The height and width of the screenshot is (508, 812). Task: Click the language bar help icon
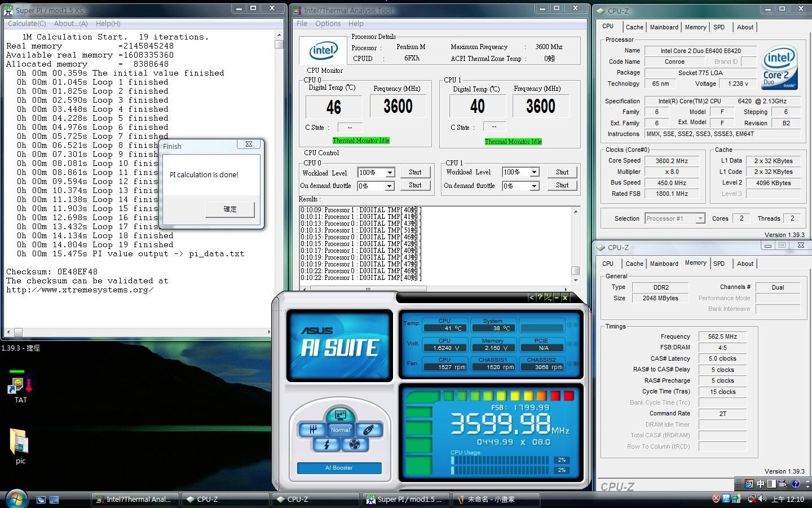pyautogui.click(x=796, y=484)
